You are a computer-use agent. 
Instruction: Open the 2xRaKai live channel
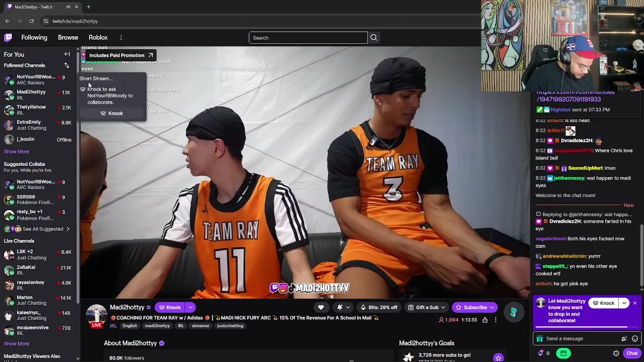click(38, 270)
